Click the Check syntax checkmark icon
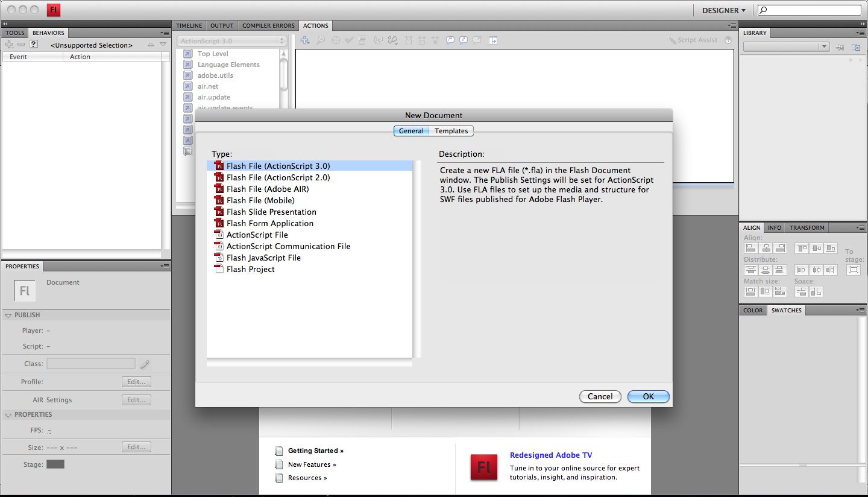This screenshot has height=497, width=868. point(349,40)
